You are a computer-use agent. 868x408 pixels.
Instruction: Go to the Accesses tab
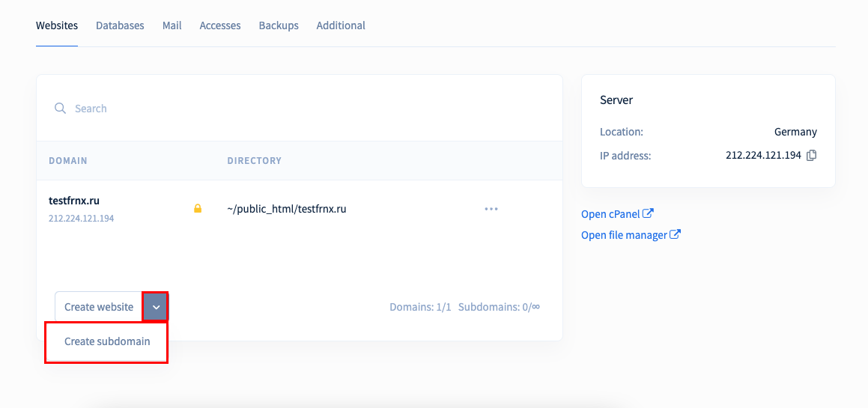[220, 25]
